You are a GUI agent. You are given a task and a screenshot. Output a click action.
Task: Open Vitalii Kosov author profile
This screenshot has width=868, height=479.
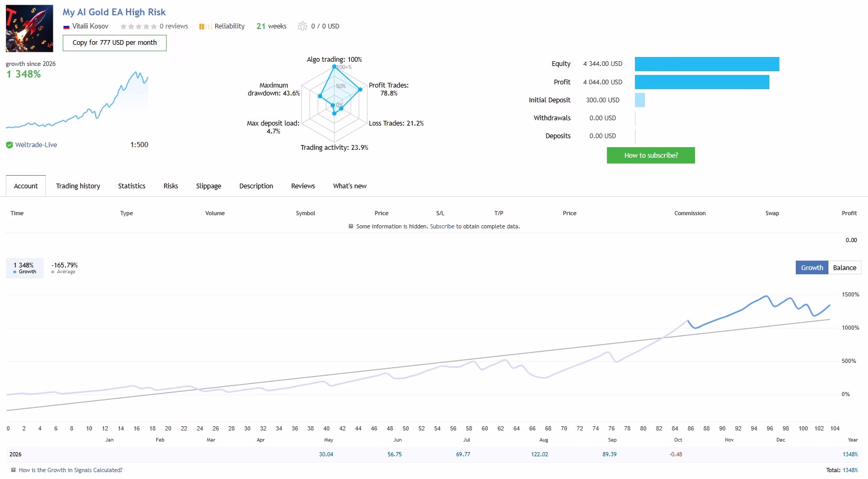pos(90,26)
